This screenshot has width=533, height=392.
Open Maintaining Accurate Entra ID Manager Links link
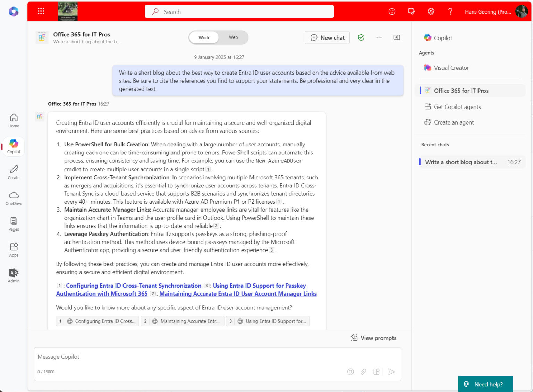click(x=238, y=294)
